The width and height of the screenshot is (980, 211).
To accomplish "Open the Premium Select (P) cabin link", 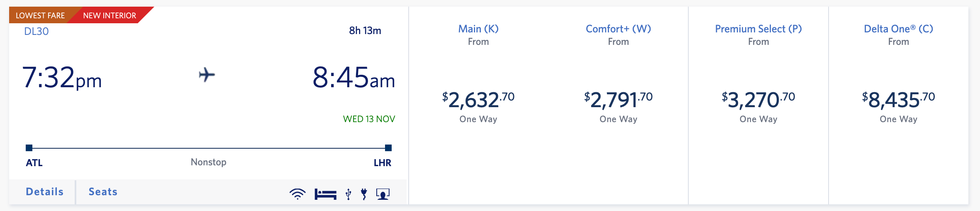I will pos(758,29).
